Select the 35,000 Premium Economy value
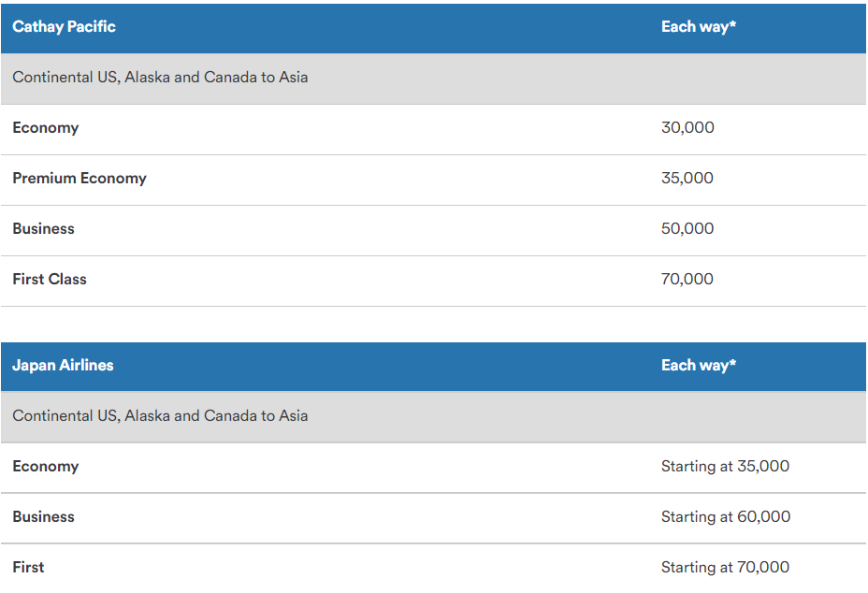 [687, 179]
